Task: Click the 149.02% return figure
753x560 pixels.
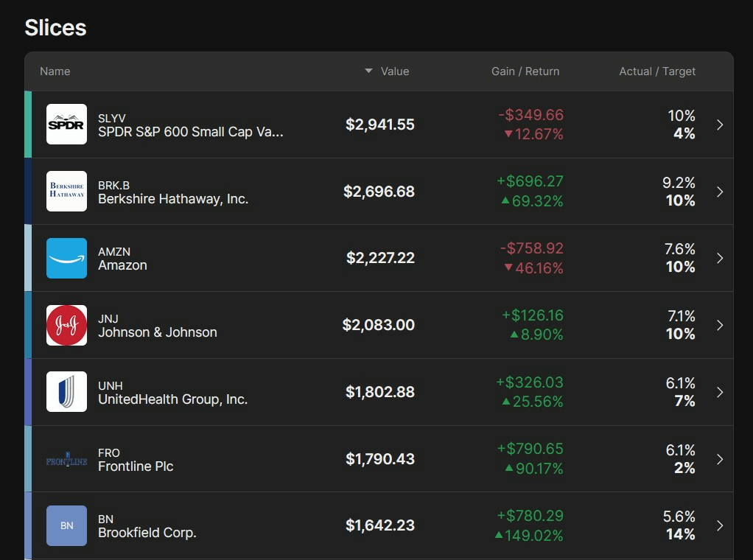Action: click(529, 536)
